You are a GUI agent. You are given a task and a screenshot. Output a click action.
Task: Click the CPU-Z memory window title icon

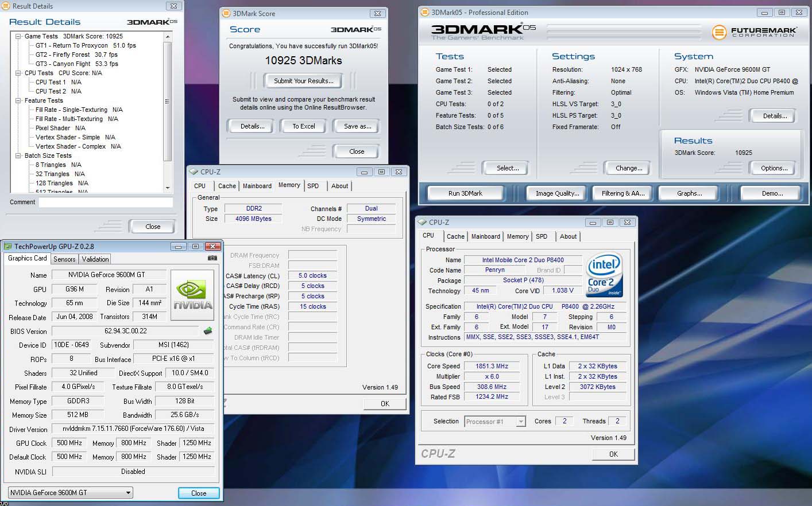click(194, 172)
